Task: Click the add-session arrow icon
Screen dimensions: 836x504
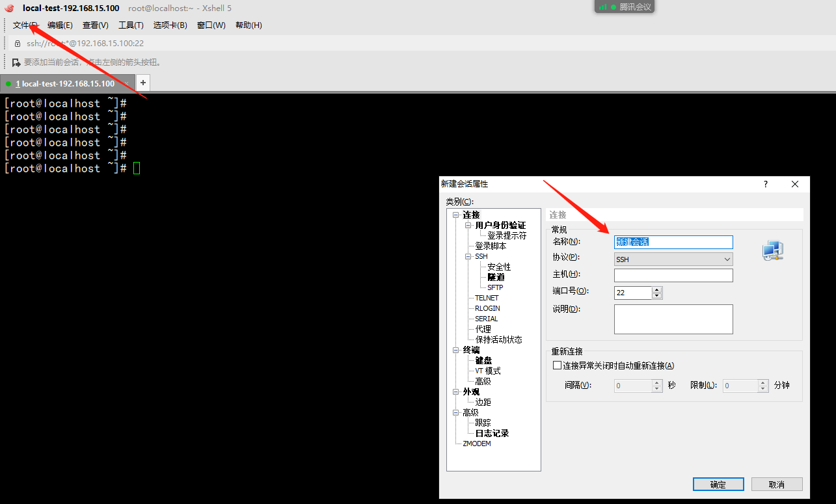Action: pos(16,62)
